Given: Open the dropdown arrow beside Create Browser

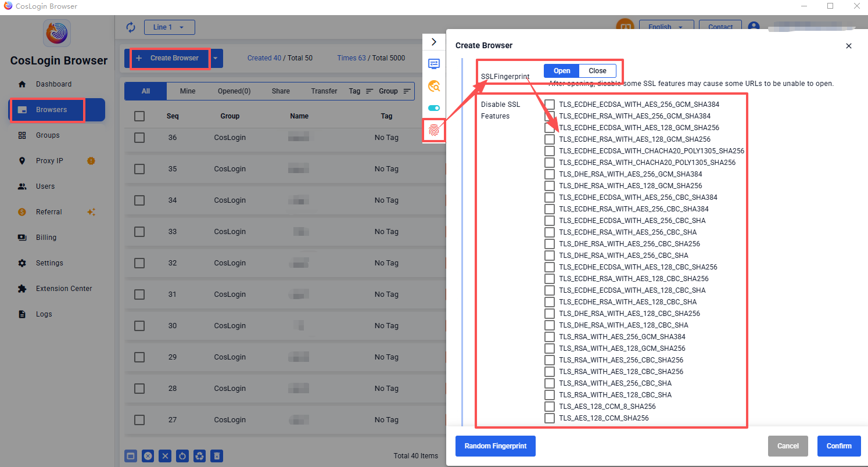Looking at the screenshot, I should (216, 58).
